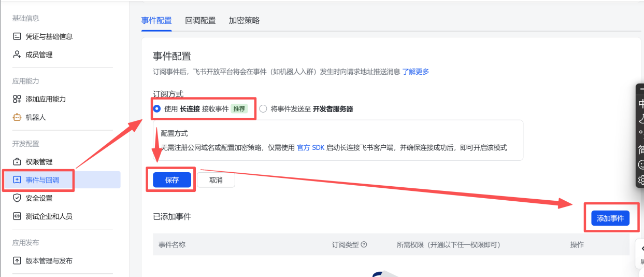Image resolution: width=644 pixels, height=277 pixels.
Task: Click the member icon beside 成员管理
Action: point(17,54)
